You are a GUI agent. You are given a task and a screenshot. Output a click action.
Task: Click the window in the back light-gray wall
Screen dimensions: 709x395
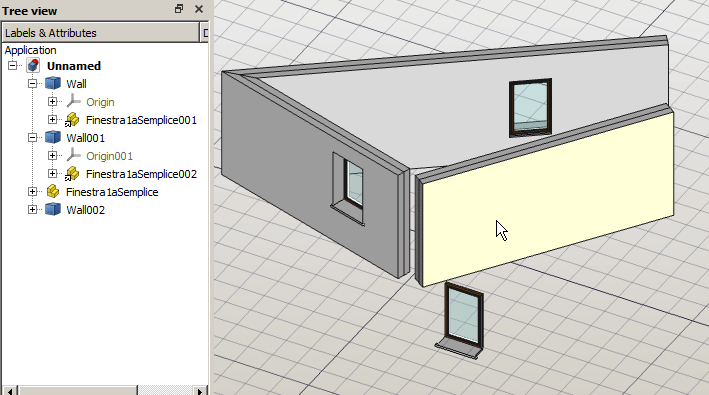pyautogui.click(x=530, y=108)
